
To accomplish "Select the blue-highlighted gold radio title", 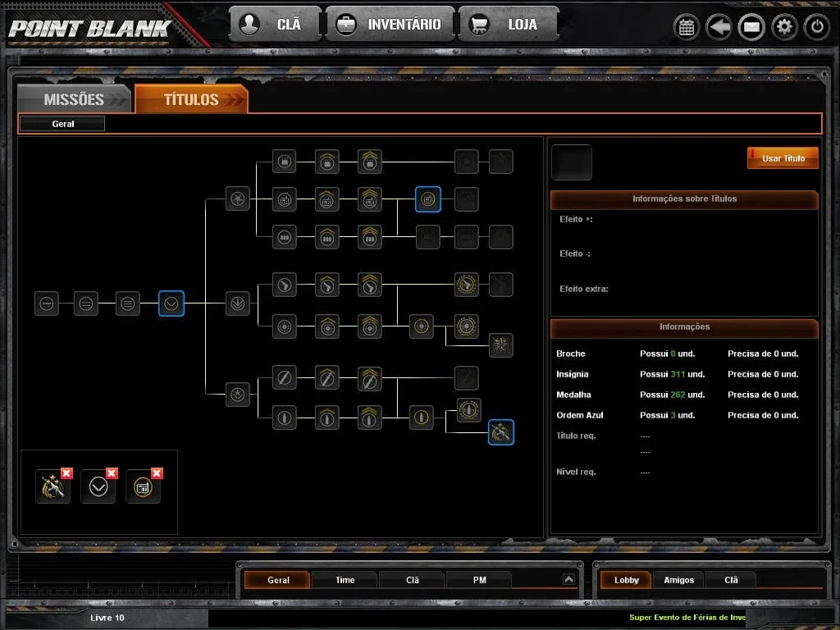I will point(428,199).
